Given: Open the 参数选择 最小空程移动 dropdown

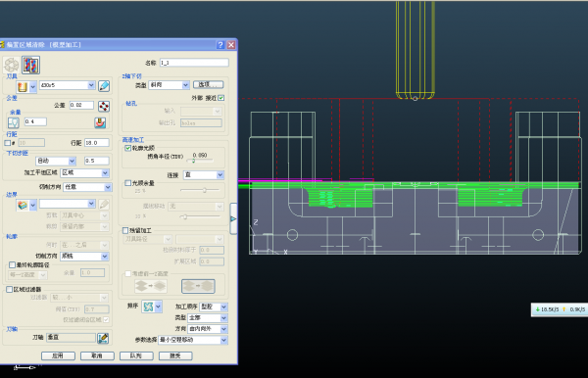Looking at the screenshot, I should coord(193,340).
